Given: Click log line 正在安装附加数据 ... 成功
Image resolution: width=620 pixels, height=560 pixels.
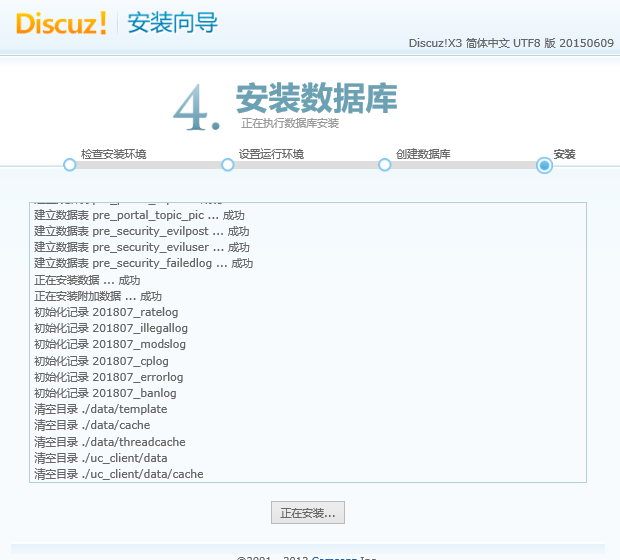Looking at the screenshot, I should click(98, 296).
